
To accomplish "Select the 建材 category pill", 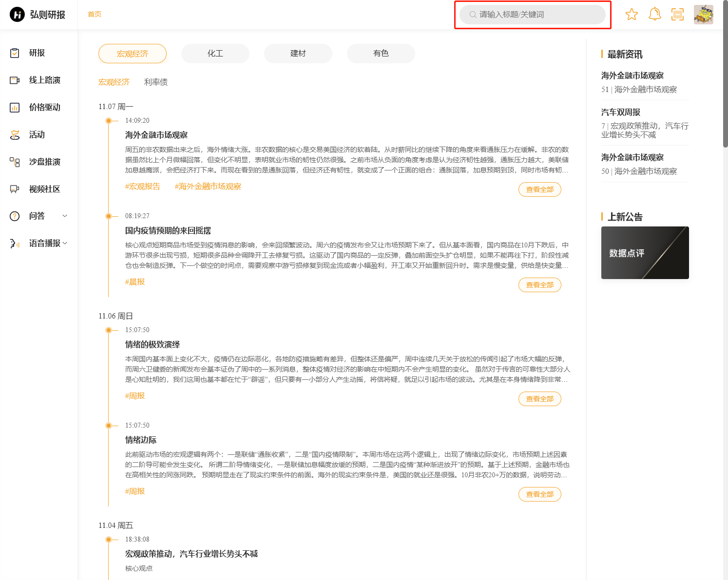I will (298, 54).
